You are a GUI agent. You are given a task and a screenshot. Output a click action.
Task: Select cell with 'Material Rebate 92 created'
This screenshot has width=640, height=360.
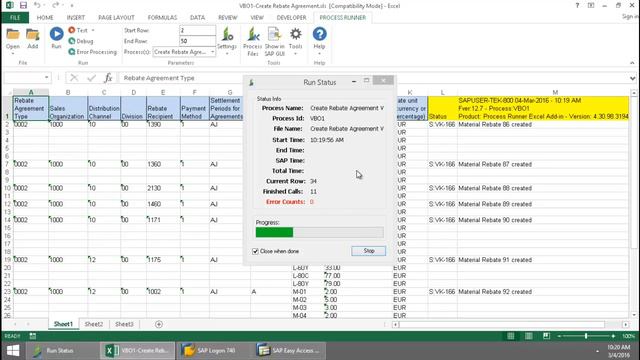pos(543,291)
